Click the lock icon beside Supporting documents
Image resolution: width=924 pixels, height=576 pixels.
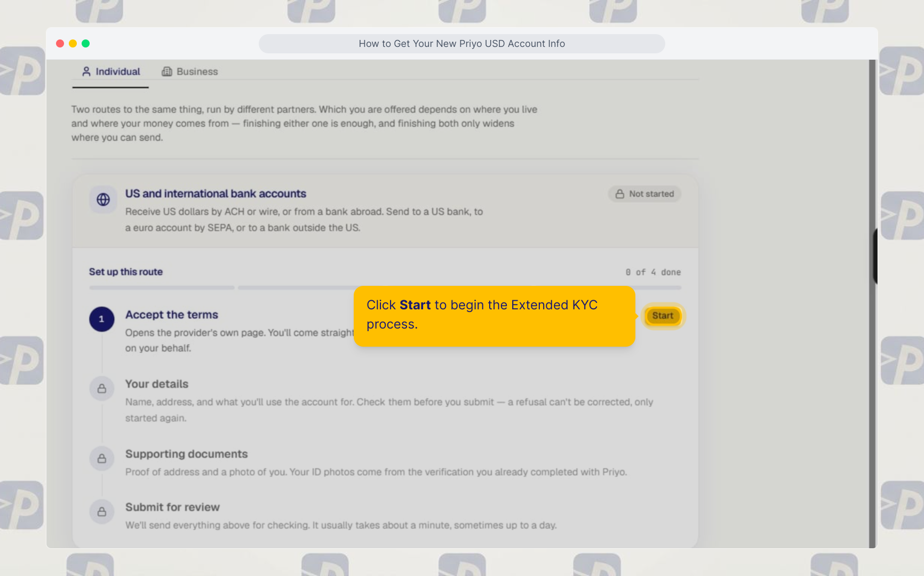click(101, 458)
